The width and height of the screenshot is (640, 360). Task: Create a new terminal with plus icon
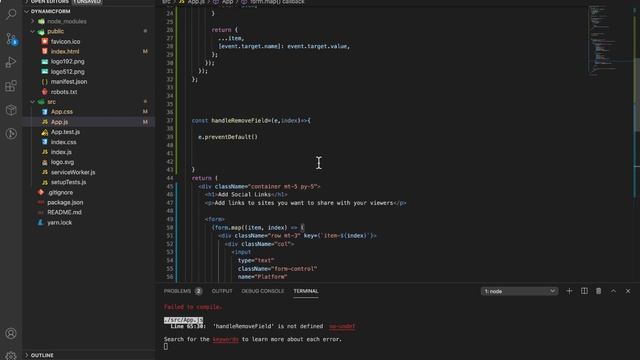(x=569, y=291)
